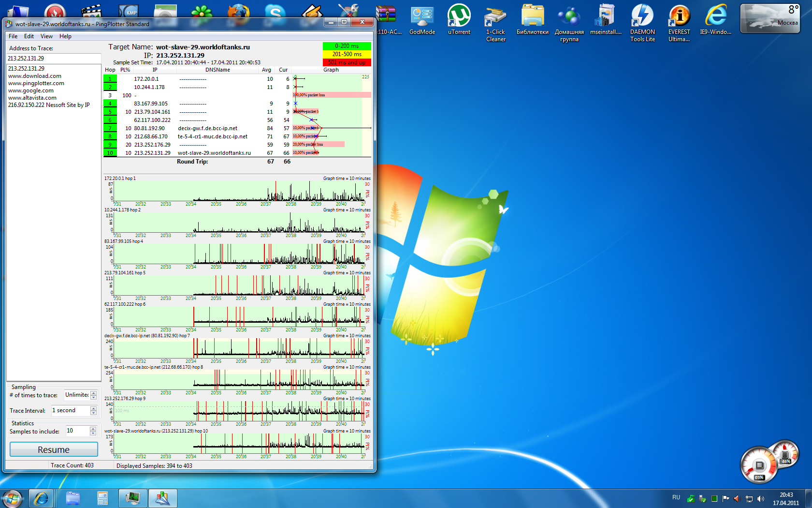Click the Москва weather gadget
812x508 pixels.
[x=770, y=18]
